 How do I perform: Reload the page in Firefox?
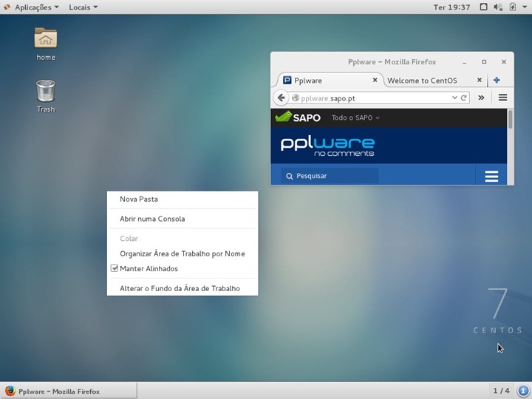tap(464, 98)
